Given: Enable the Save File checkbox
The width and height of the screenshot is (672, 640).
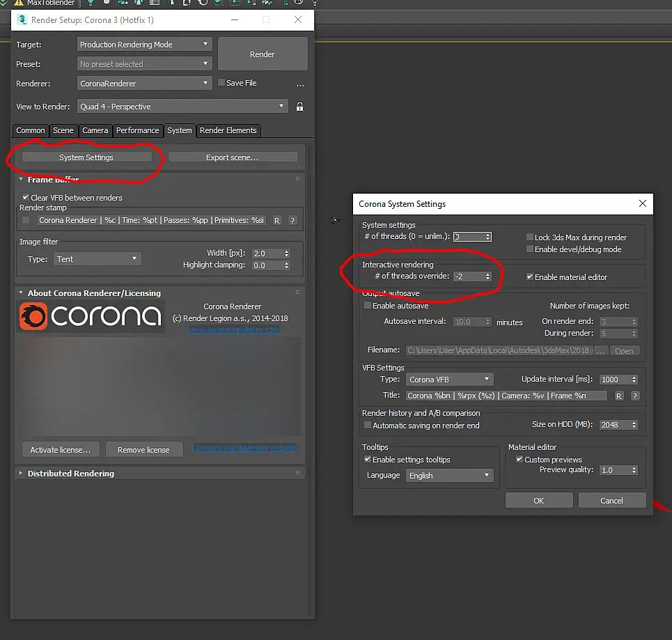Looking at the screenshot, I should click(x=221, y=82).
